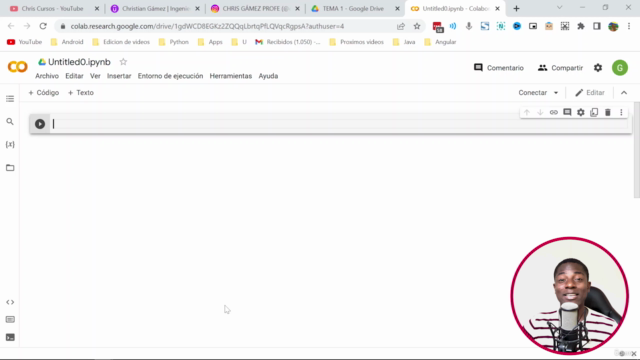
Task: Collapse the header with chevron
Action: coord(624,93)
